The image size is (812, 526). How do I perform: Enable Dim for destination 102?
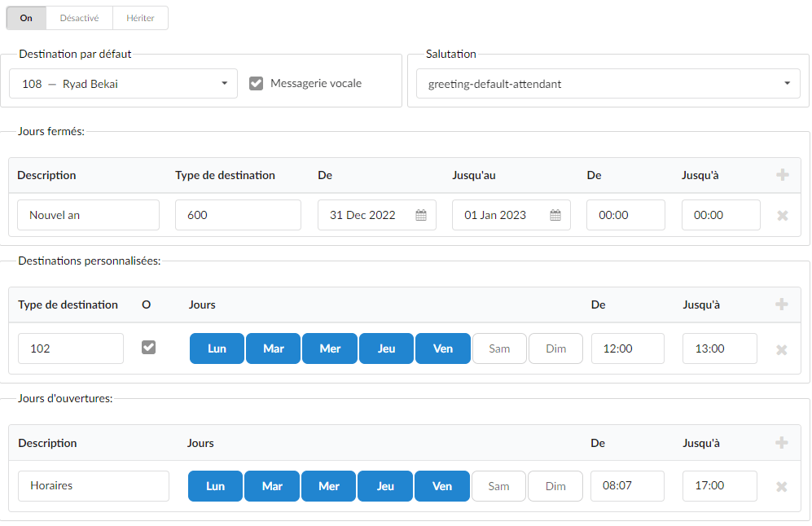coord(555,348)
